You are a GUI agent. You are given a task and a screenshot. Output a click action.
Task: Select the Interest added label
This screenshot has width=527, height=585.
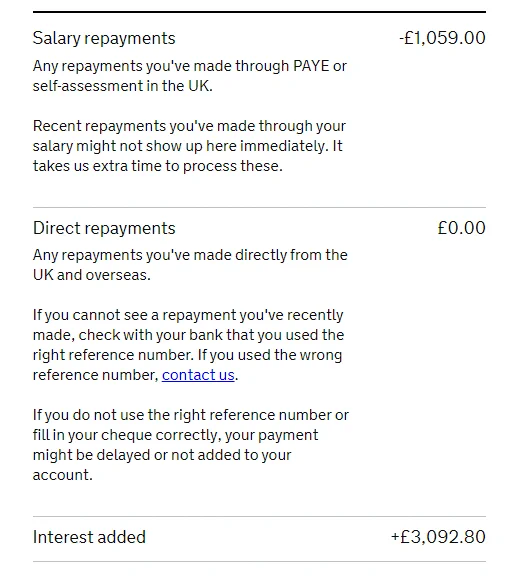point(89,537)
